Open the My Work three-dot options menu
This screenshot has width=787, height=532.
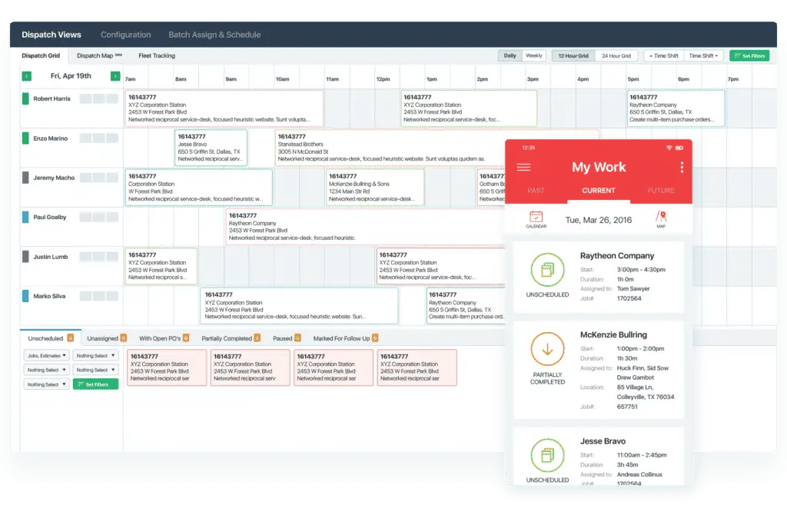[x=682, y=167]
